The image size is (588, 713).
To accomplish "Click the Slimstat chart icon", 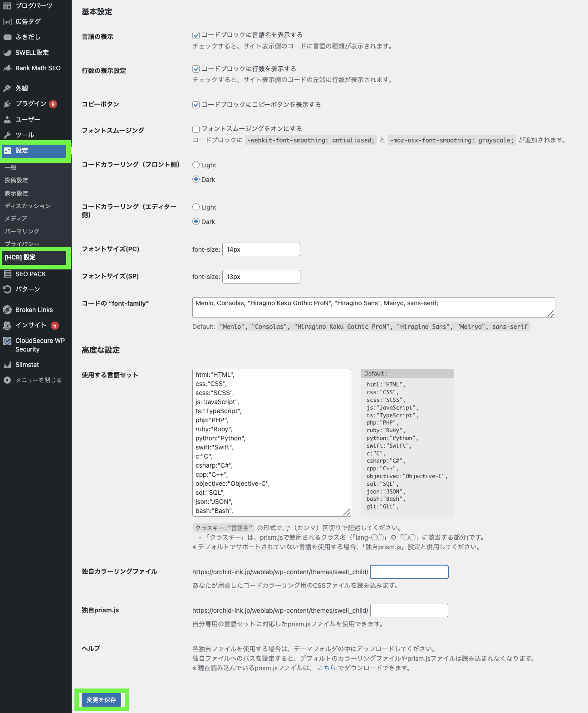I will pyautogui.click(x=7, y=365).
